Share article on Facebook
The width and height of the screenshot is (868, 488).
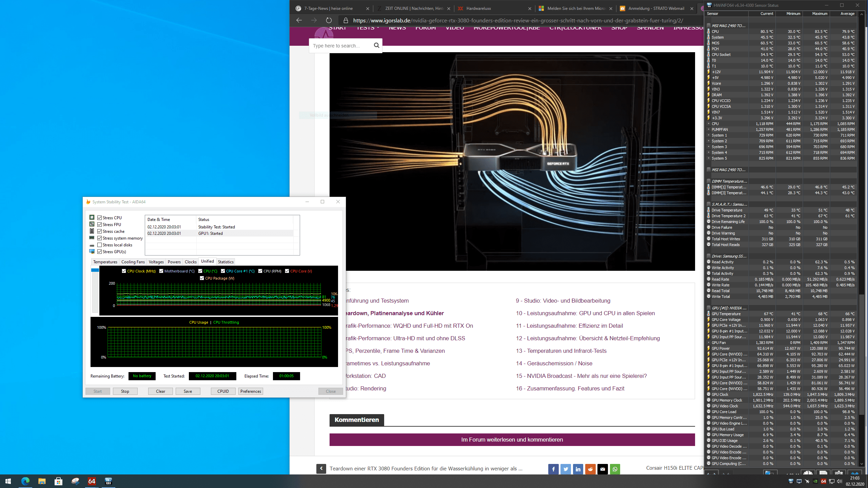(x=553, y=469)
